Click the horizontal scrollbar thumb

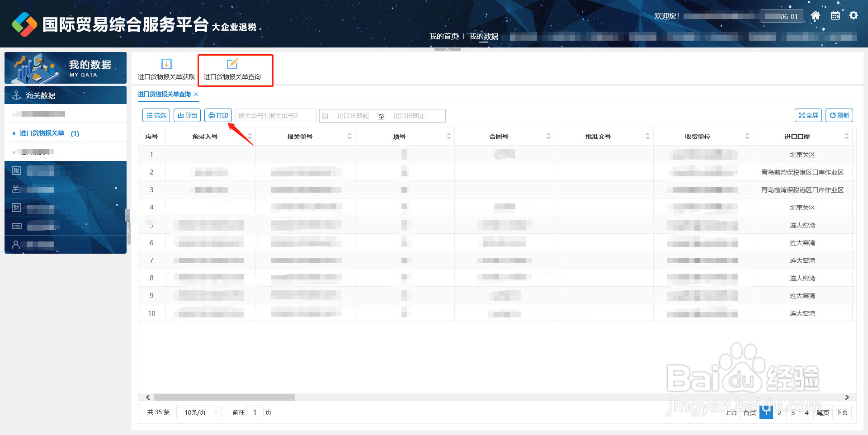click(224, 397)
